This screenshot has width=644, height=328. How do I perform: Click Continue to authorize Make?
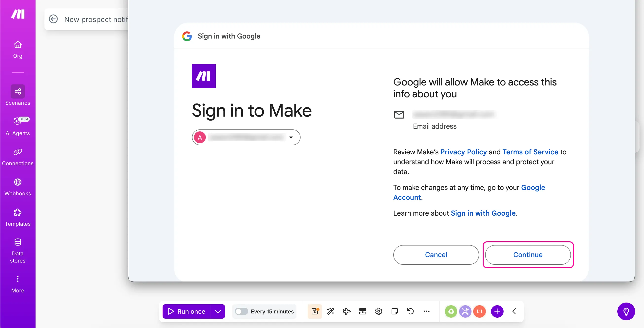tap(528, 255)
